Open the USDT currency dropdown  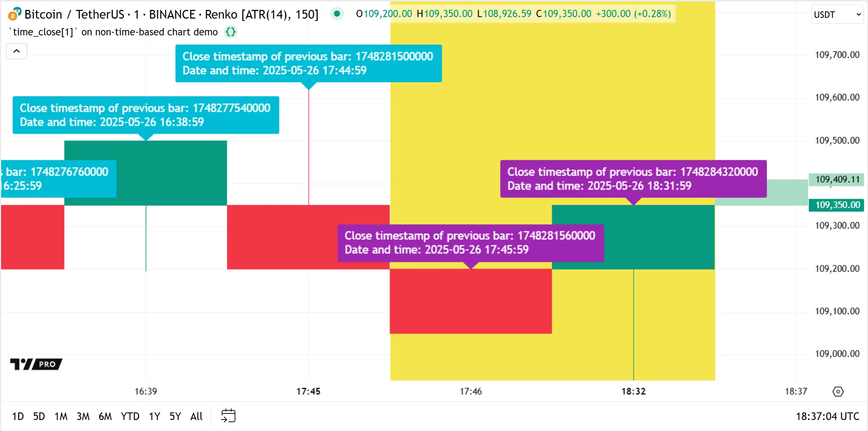pyautogui.click(x=837, y=15)
